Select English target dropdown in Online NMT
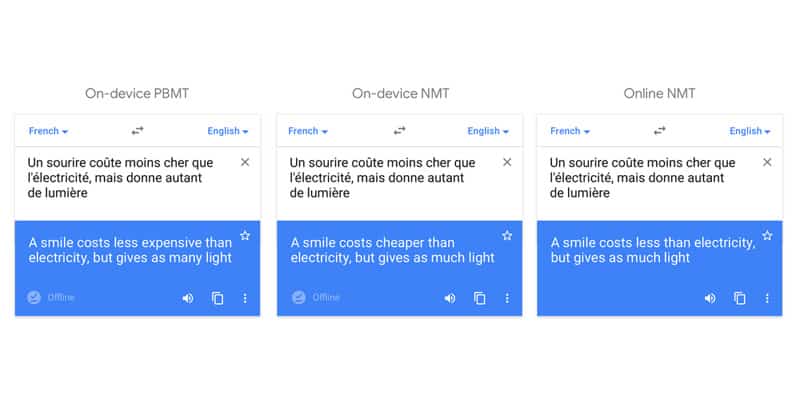800x400 pixels. 751,131
